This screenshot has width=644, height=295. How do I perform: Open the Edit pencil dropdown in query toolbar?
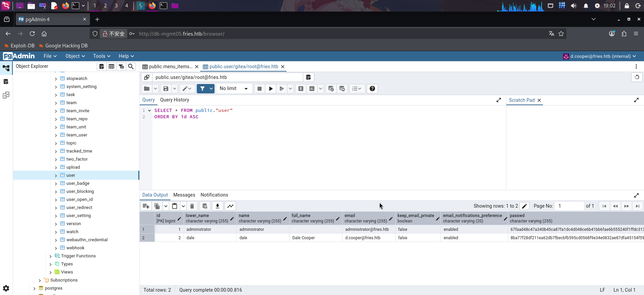click(187, 89)
